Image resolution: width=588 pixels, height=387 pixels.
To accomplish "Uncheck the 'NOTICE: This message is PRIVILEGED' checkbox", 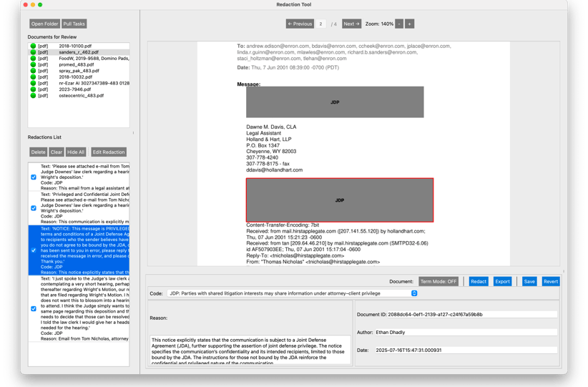I will (x=34, y=250).
